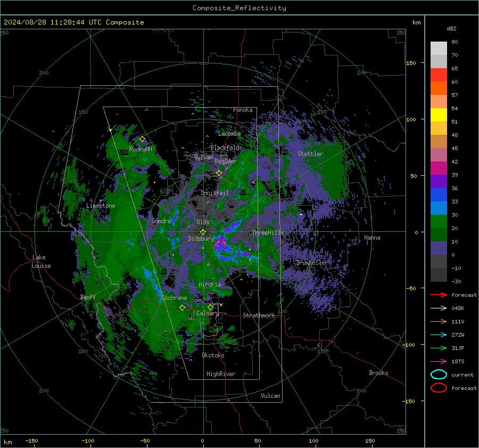Click the orange 111V arrow icon
479x448 pixels.
(x=439, y=321)
